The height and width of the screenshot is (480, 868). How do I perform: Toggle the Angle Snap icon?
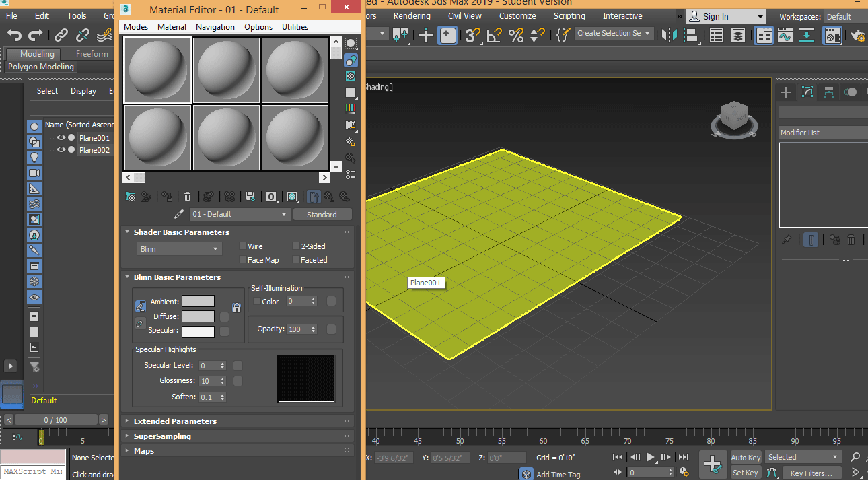[x=495, y=35]
